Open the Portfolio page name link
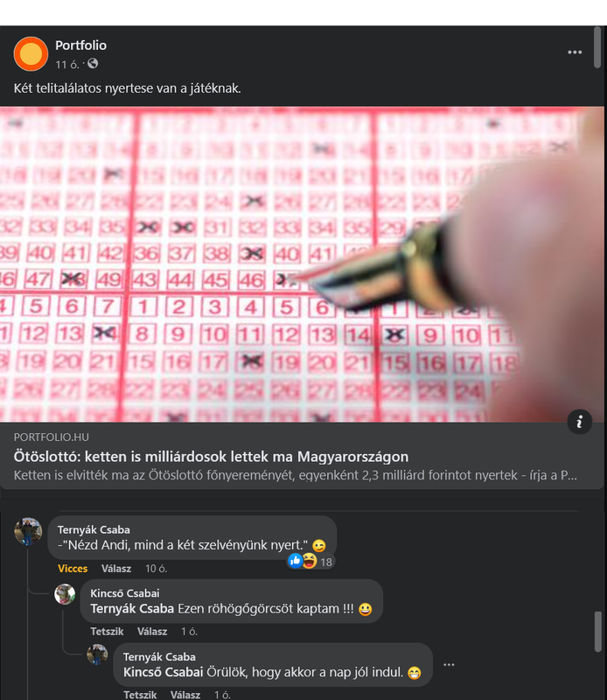Viewport: 607px width, 700px height. pos(80,45)
